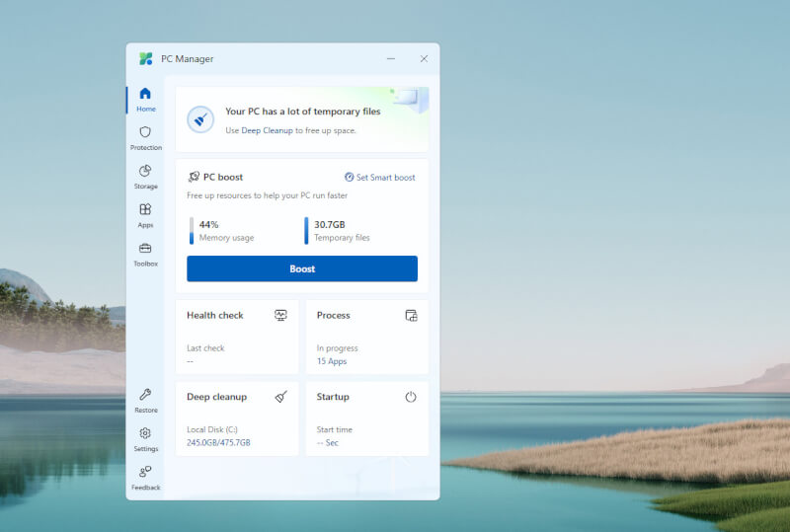Click the Temporary files usage bar
The height and width of the screenshot is (532, 790).
point(306,231)
